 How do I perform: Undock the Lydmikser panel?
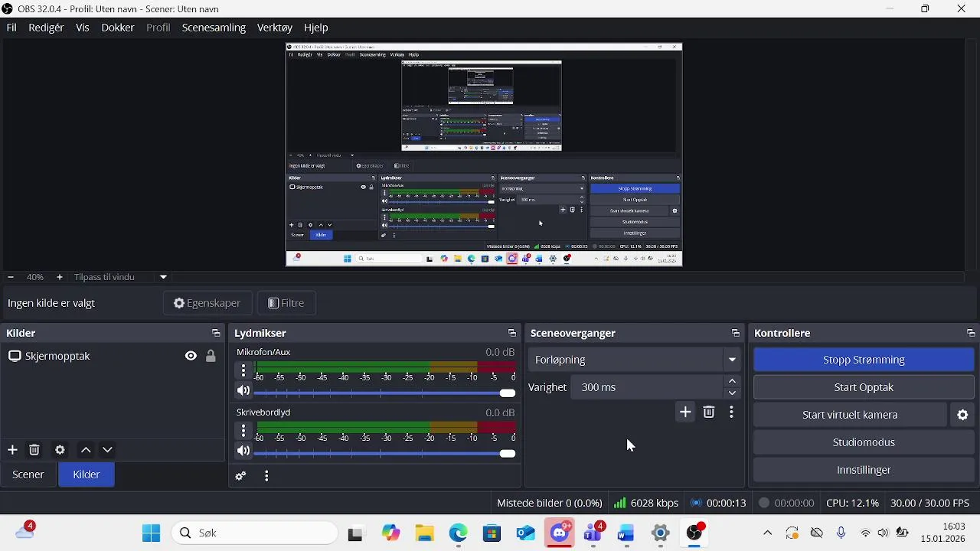pyautogui.click(x=512, y=333)
